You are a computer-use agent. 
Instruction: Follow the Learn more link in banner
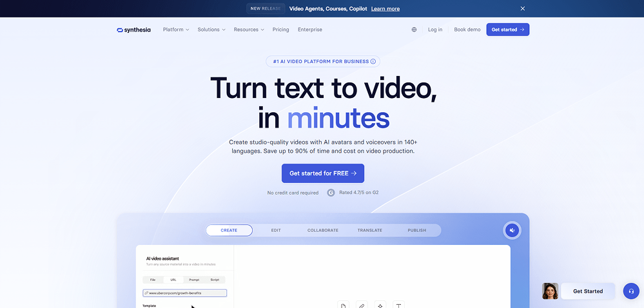tap(385, 8)
